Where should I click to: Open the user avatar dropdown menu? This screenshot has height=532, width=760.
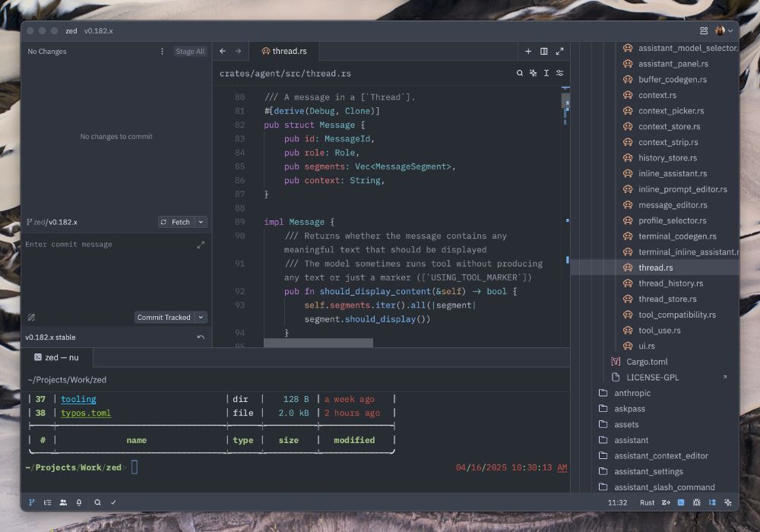pyautogui.click(x=724, y=31)
